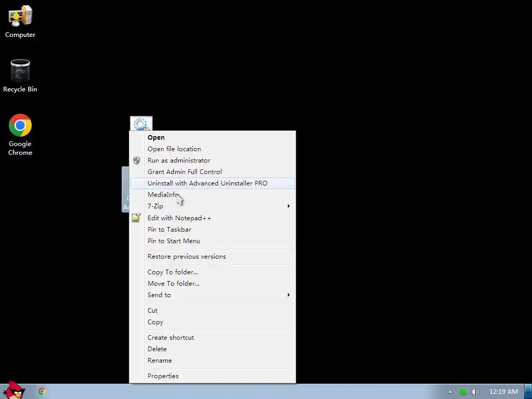This screenshot has height=399, width=532.
Task: Open the Computer desktop icon
Action: [20, 21]
